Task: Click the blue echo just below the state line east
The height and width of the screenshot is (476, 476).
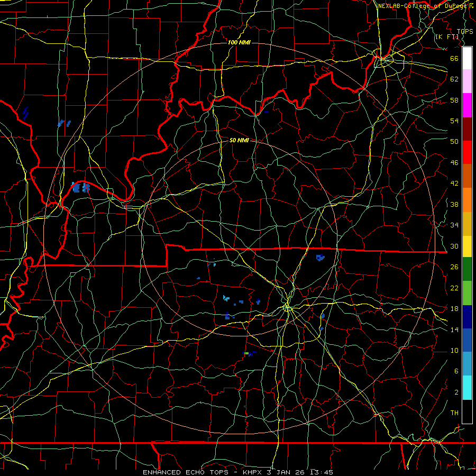Action: click(321, 258)
